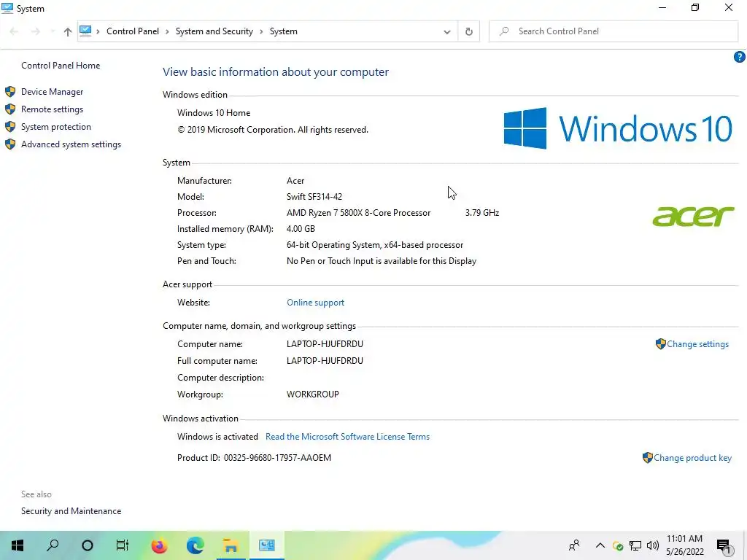
Task: Expand chevron after Control Panel breadcrumb
Action: pyautogui.click(x=167, y=31)
